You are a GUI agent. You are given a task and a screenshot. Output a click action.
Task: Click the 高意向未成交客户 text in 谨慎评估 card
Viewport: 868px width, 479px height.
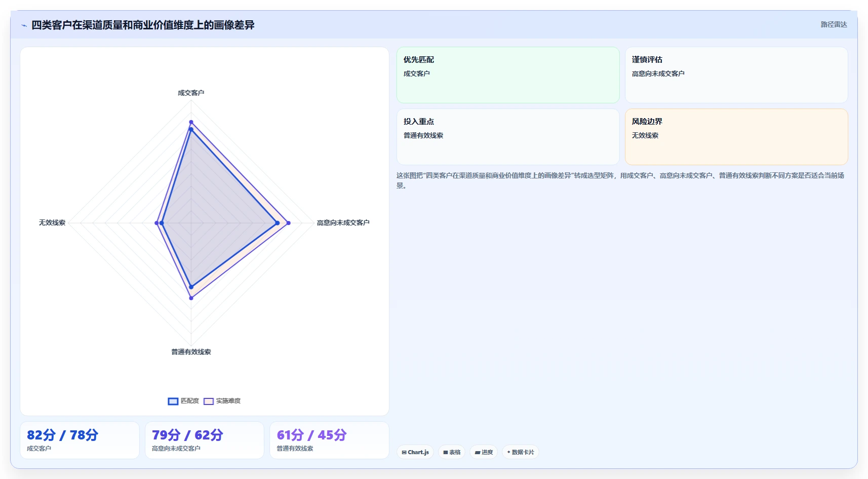point(658,73)
